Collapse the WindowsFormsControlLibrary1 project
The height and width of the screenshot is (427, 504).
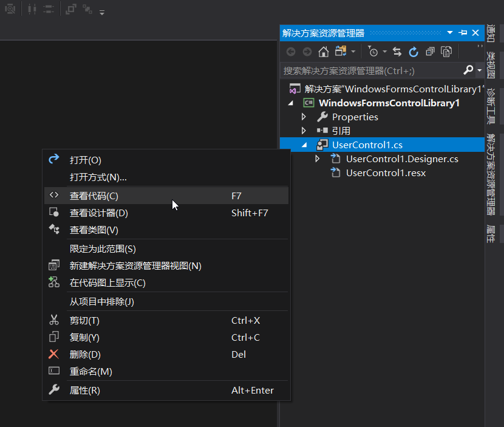(x=291, y=103)
